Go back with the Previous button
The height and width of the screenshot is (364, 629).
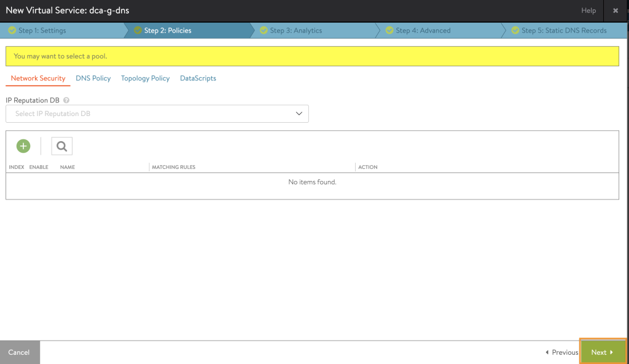click(x=561, y=352)
